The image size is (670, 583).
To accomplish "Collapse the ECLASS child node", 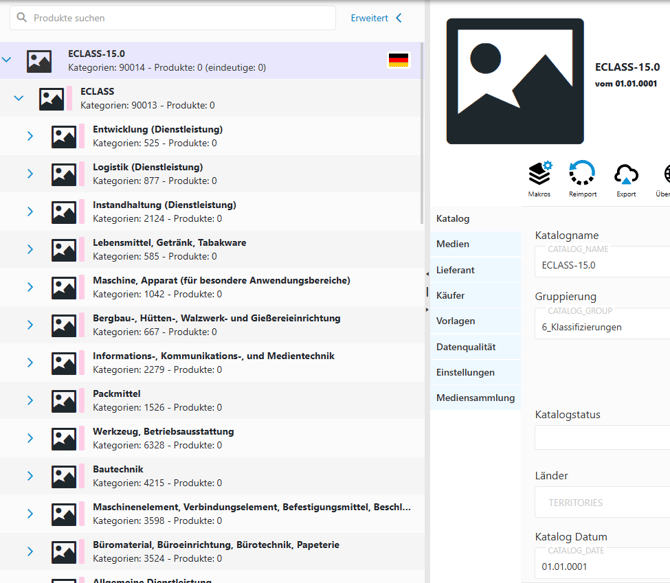I will pos(18,98).
